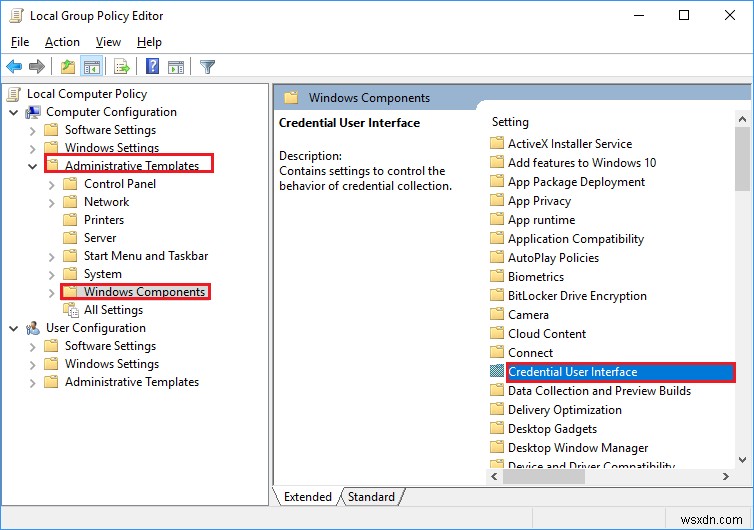Click the Forward arrow toolbar icon
754x530 pixels.
(37, 66)
